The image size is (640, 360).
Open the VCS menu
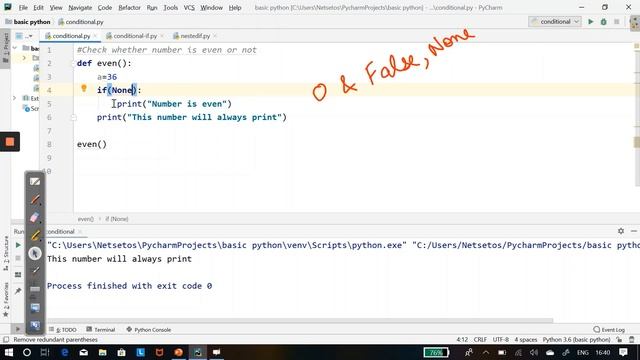(189, 8)
